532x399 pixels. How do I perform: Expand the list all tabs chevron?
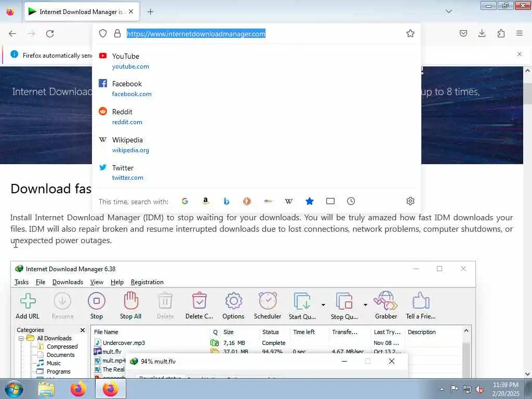(448, 11)
